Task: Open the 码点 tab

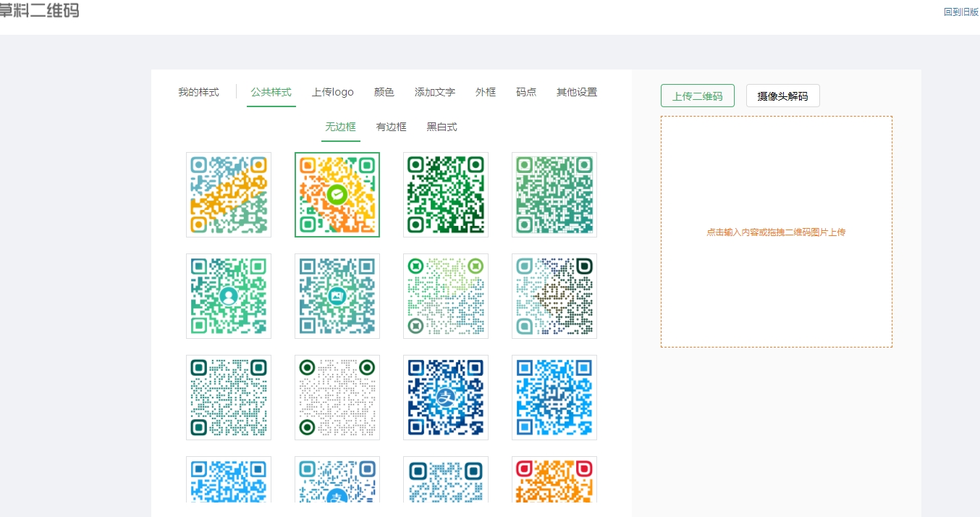Action: (526, 92)
